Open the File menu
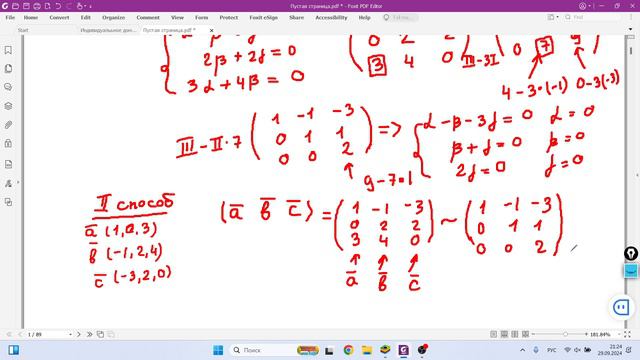Image resolution: width=640 pixels, height=360 pixels. coord(10,18)
